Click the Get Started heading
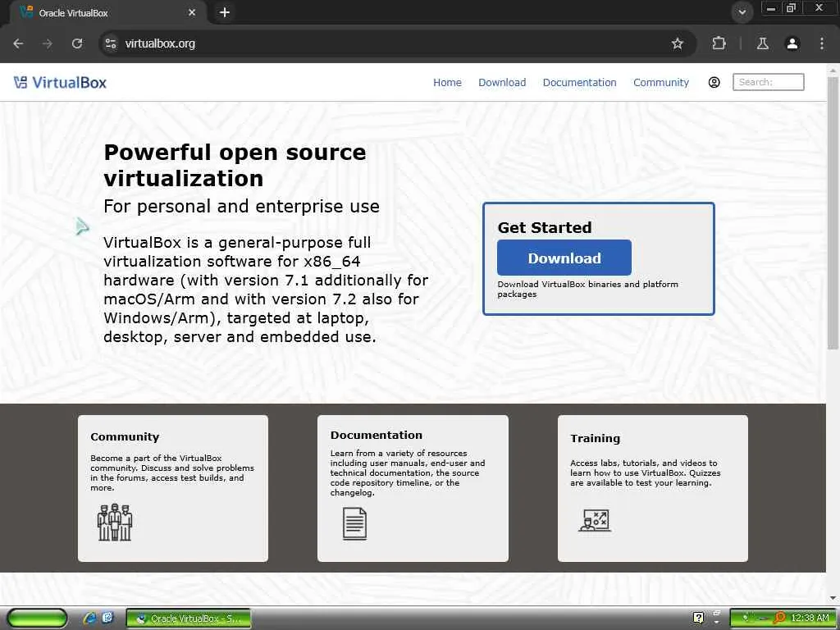840x630 pixels. point(545,228)
